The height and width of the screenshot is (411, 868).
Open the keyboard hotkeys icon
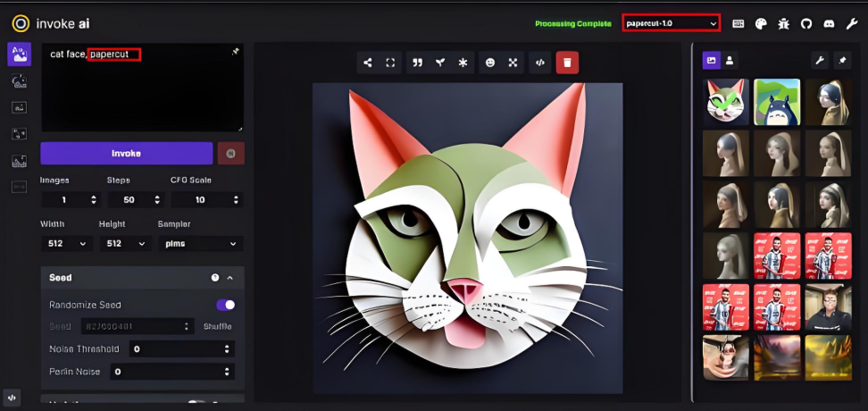point(738,23)
